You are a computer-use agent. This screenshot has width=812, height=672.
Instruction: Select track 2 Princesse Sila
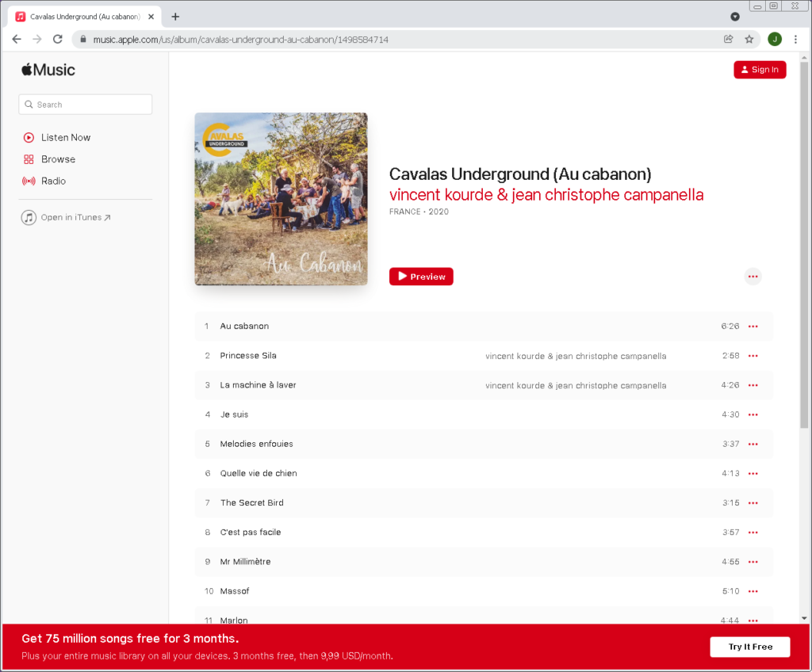[x=484, y=356]
